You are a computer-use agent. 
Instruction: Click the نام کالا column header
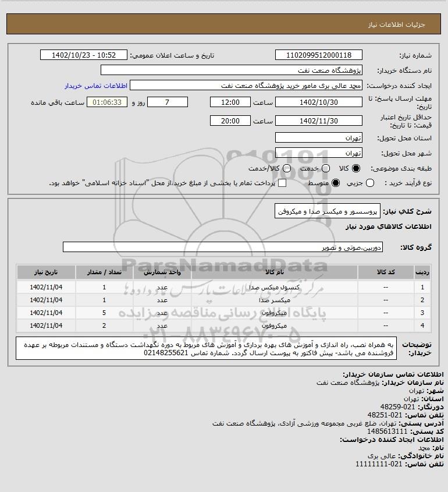[274, 272]
